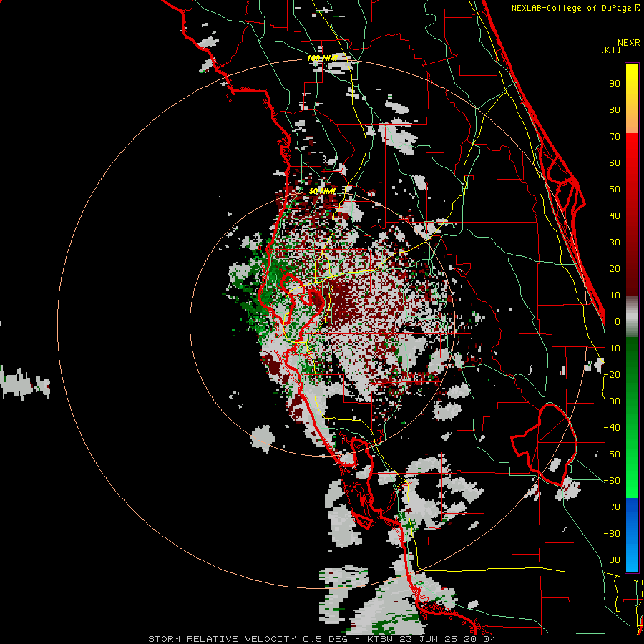Click the -20 value on velocity scale
Viewport: 644px width, 644px height.
pos(612,375)
